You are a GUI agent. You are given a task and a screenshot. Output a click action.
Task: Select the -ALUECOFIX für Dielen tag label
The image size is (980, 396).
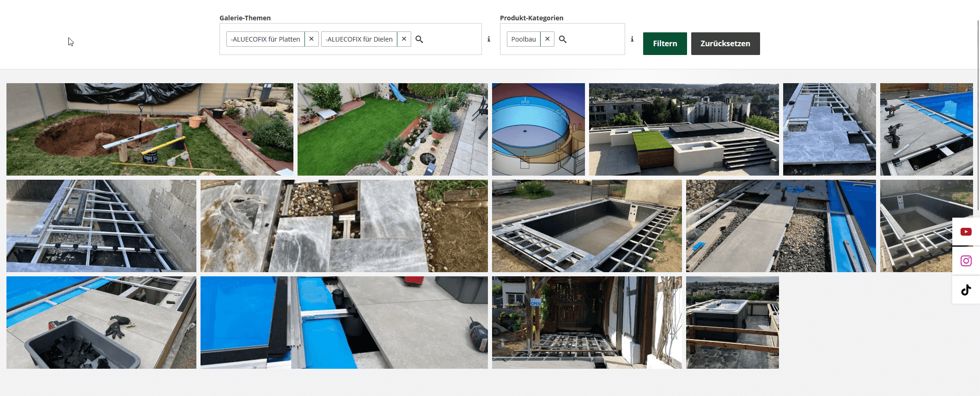(359, 39)
